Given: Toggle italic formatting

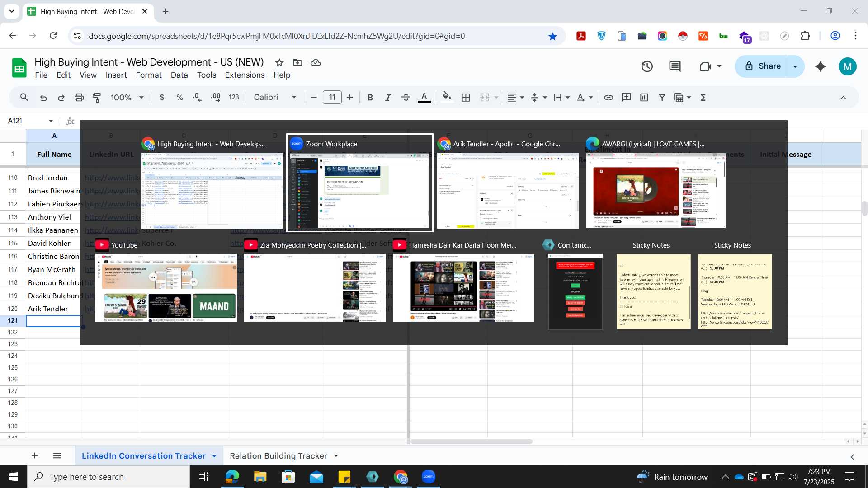Looking at the screenshot, I should coord(388,97).
